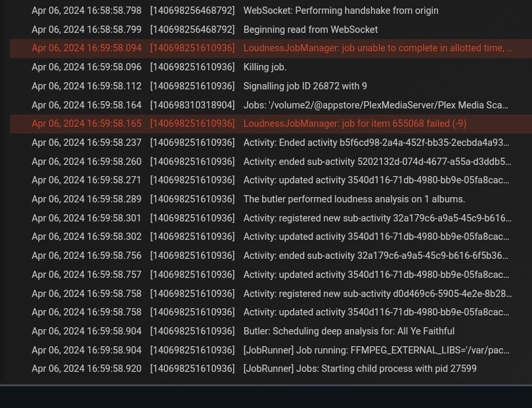Select 'The butler performed loudness analysis' message

353,199
